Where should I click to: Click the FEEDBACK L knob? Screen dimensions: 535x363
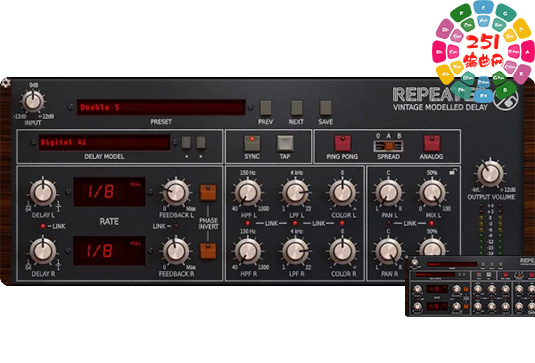click(x=176, y=192)
